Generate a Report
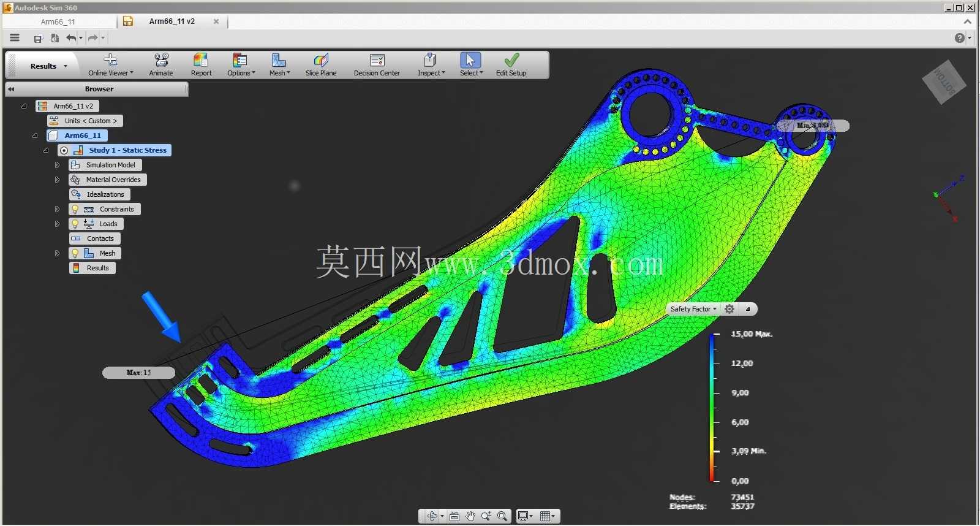The width and height of the screenshot is (980, 526). pos(201,65)
